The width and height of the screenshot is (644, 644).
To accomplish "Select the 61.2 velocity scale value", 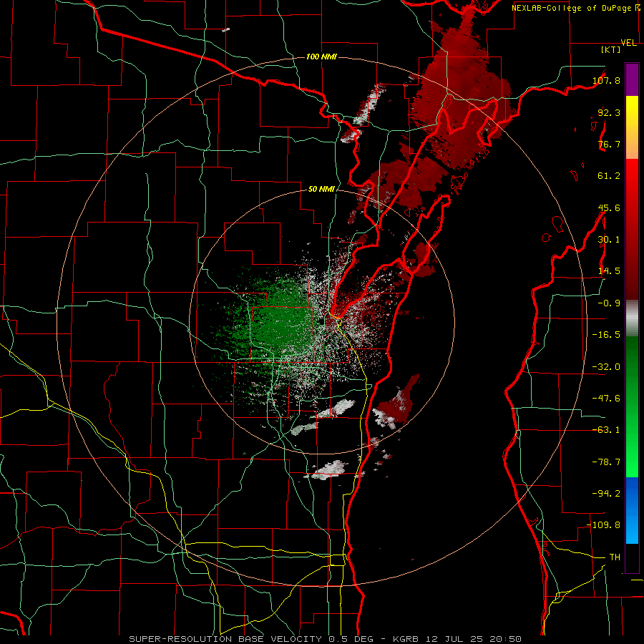I will click(609, 176).
